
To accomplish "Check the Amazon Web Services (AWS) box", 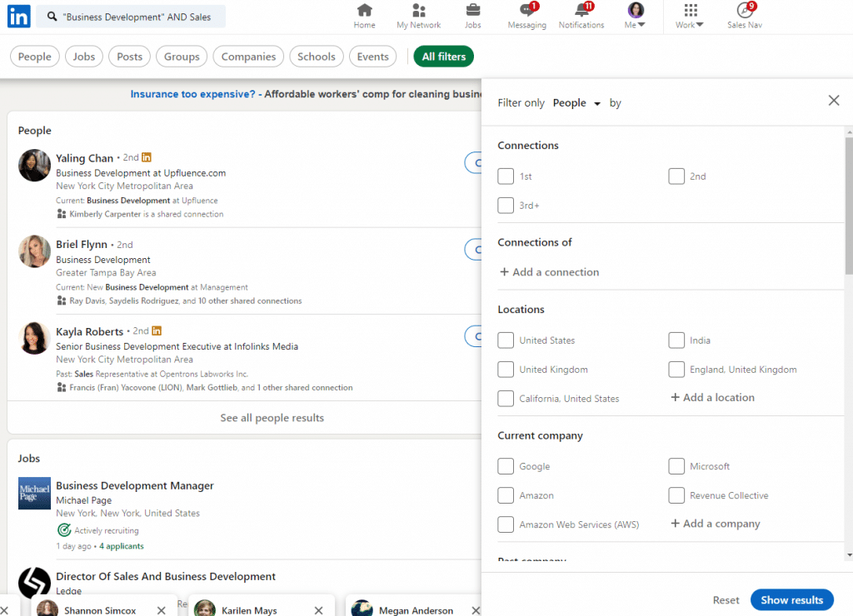I will (x=506, y=524).
